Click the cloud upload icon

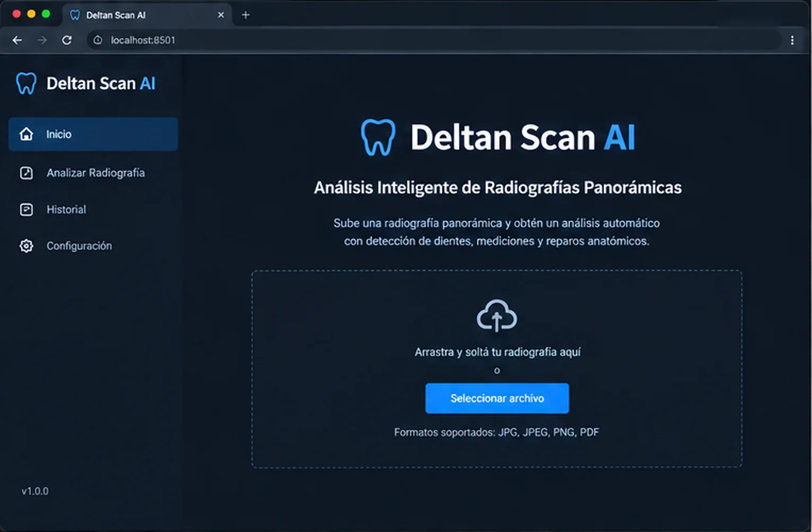click(x=497, y=316)
